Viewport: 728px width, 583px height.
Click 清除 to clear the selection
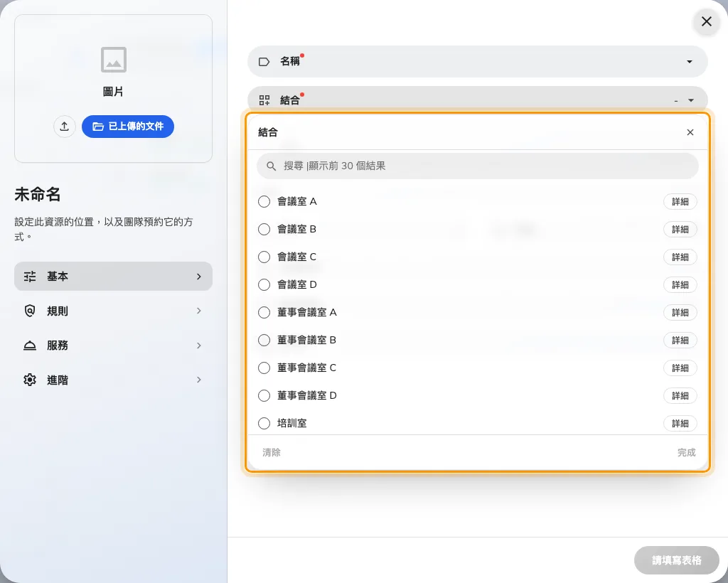click(272, 453)
